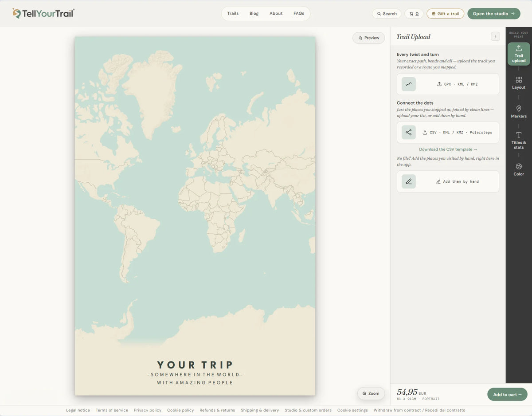
Task: Open Cookie settings
Action: [352, 410]
